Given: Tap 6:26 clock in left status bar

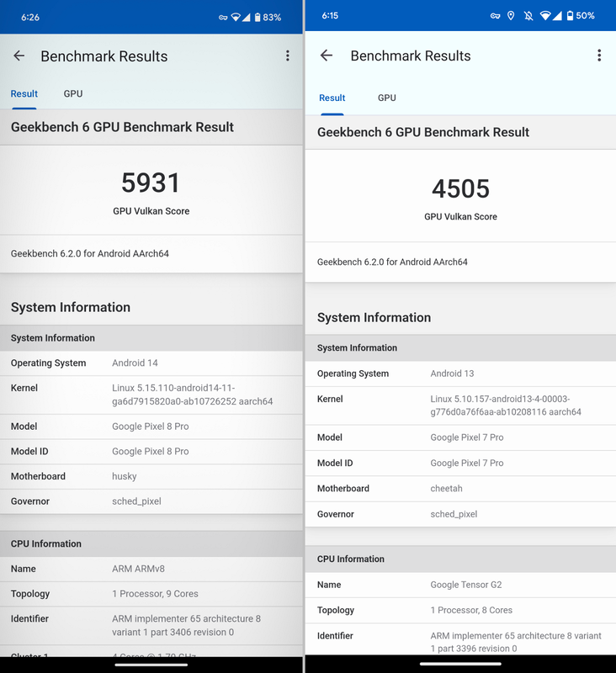Looking at the screenshot, I should pos(30,18).
